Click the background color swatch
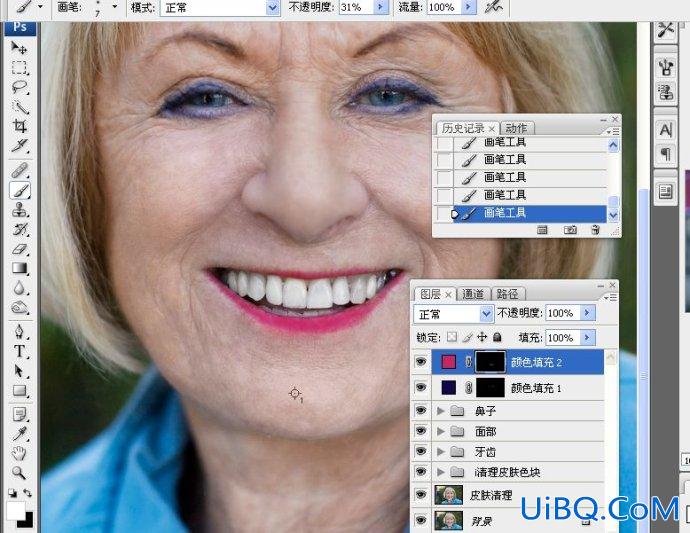Viewport: 690px width, 533px height. [x=27, y=522]
